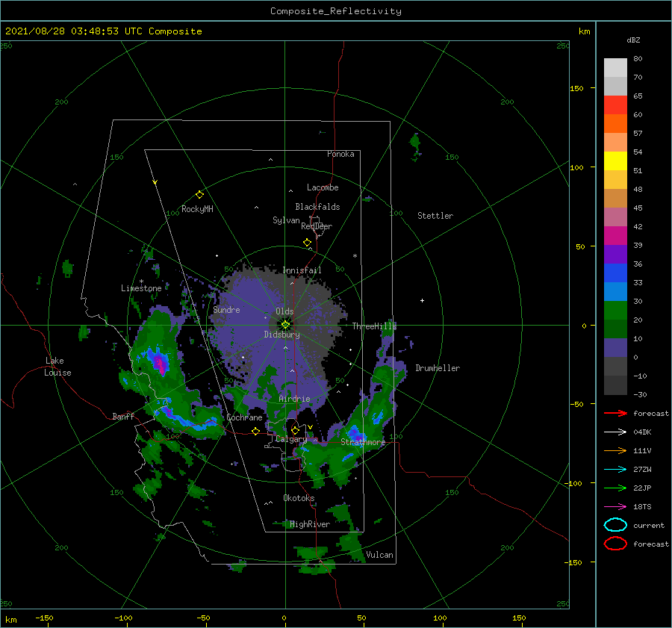The width and height of the screenshot is (672, 628).
Task: Click the yellow diamond marker near RedDeer
Action: [x=308, y=242]
